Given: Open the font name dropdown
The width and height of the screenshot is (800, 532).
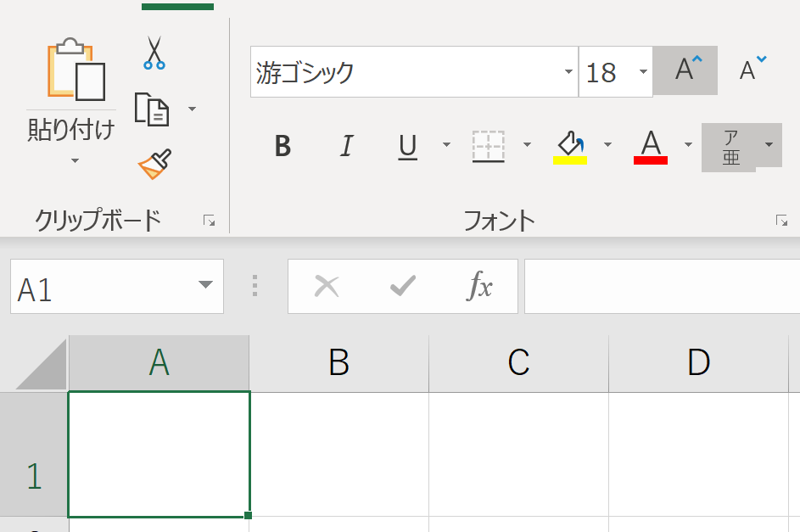Looking at the screenshot, I should point(570,73).
